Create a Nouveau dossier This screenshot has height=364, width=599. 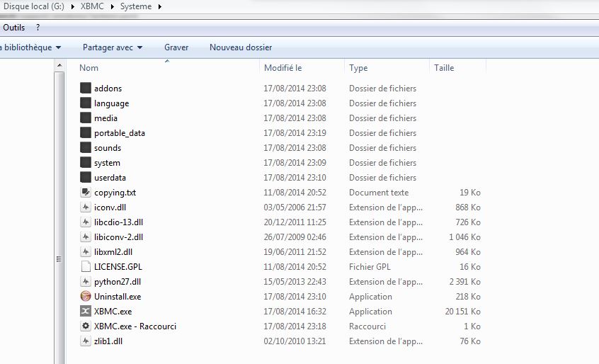click(x=241, y=47)
